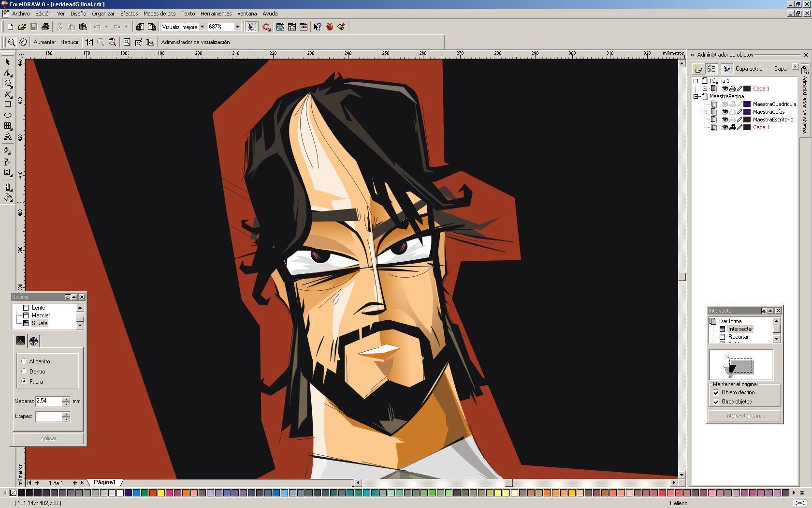Select the 'Al centro' radio option

coord(24,361)
